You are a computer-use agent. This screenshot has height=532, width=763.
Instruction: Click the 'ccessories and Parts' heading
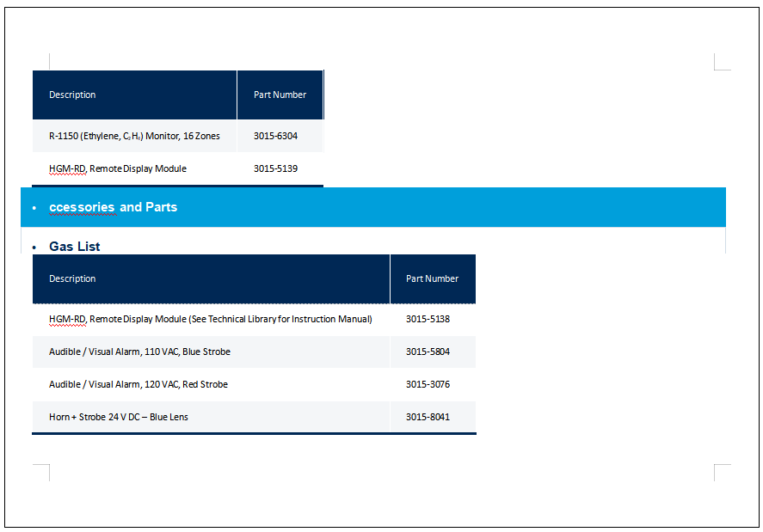tap(113, 207)
